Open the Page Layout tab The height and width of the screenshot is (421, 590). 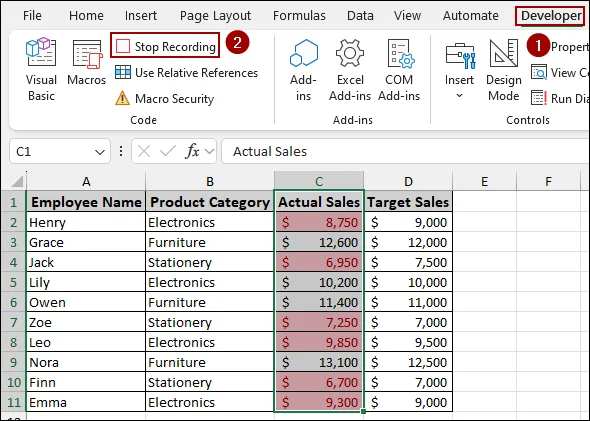click(x=215, y=15)
